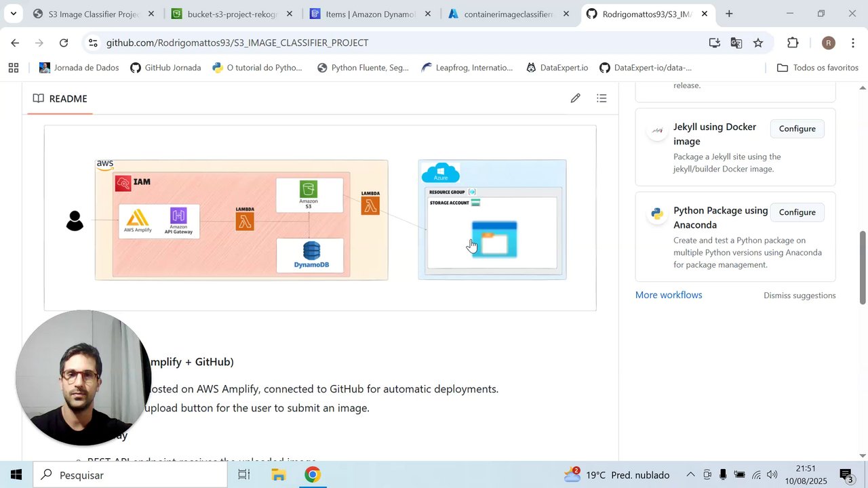
Task: Open the Chrome extensions menu
Action: click(x=793, y=43)
